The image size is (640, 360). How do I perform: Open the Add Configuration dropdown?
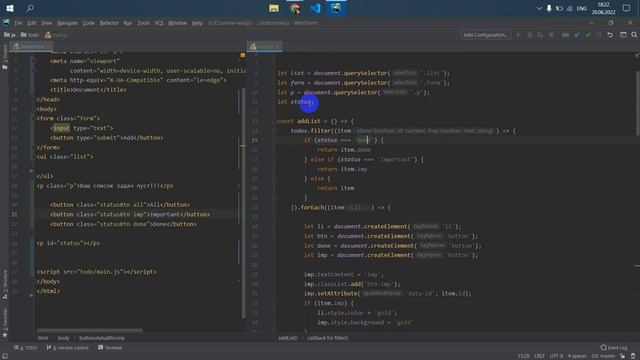point(486,35)
